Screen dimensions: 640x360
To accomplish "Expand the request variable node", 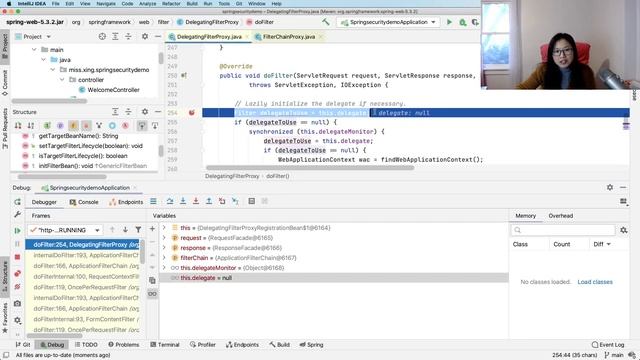I will click(164, 238).
